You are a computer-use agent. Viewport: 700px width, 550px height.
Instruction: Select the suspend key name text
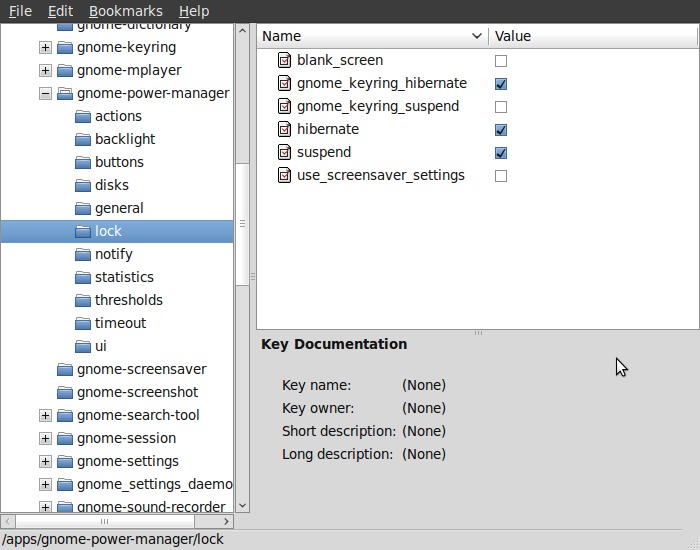[324, 152]
